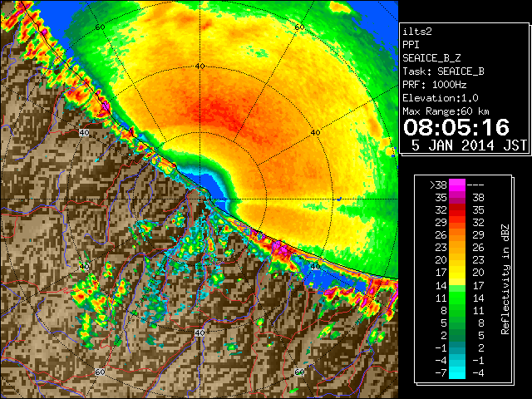The width and height of the screenshot is (532, 399).
Task: Click the "35" value in legend's left column
Action: tap(441, 198)
